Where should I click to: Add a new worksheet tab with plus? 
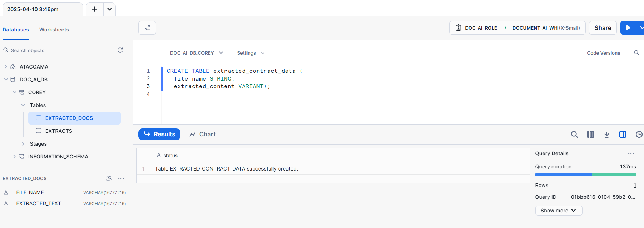point(94,9)
